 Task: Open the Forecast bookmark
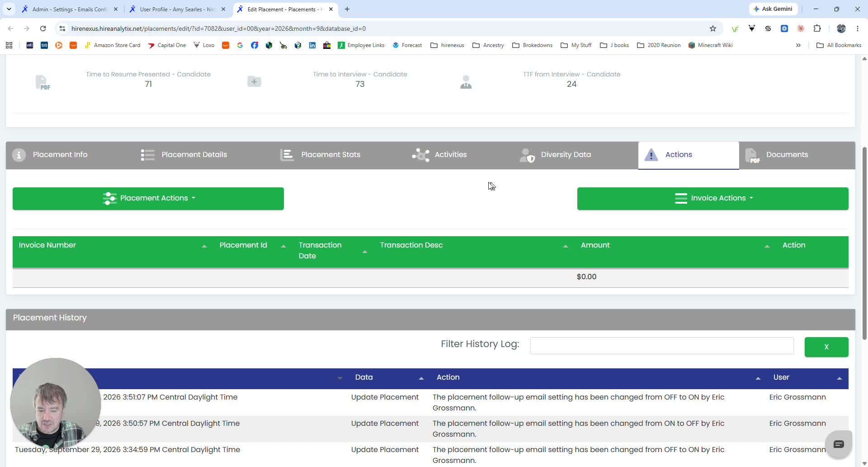407,45
